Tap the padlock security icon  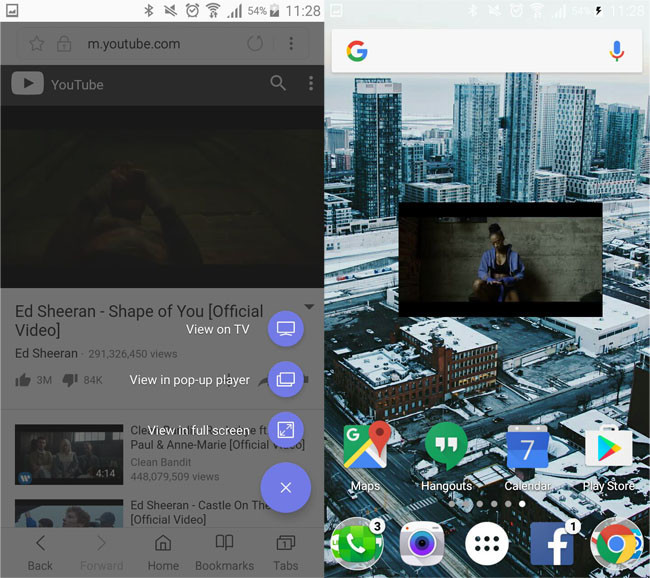coord(64,44)
